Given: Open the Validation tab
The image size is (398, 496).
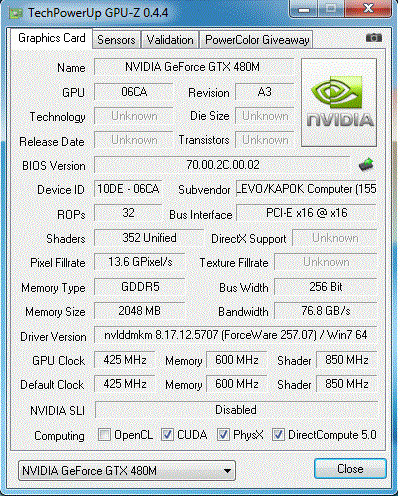Looking at the screenshot, I should (x=170, y=40).
